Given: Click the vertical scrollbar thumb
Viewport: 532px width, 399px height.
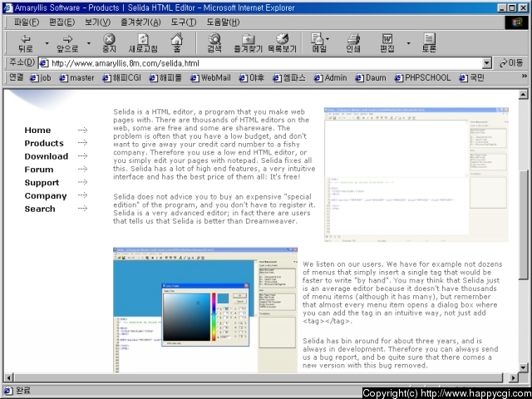Looking at the screenshot, I should click(523, 224).
